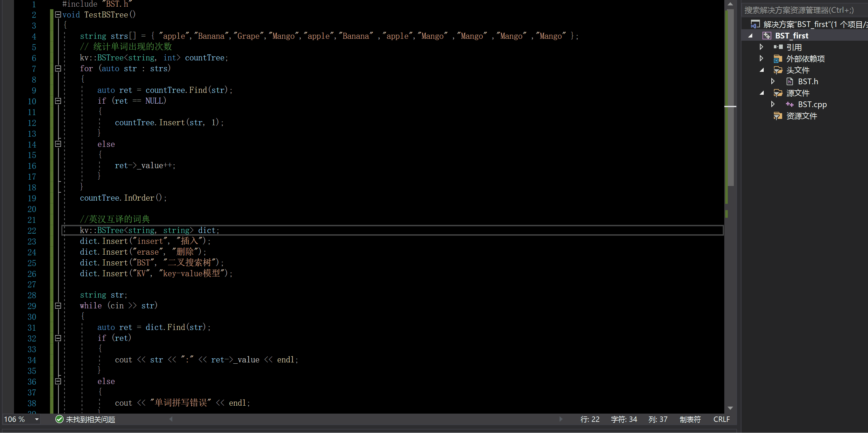The image size is (868, 433).
Task: Click the 头文件 folder icon
Action: point(778,70)
